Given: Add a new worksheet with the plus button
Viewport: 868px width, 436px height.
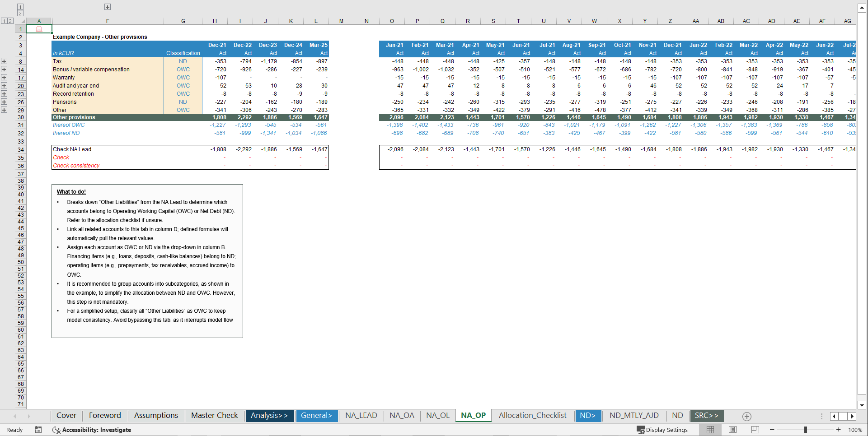Looking at the screenshot, I should (746, 416).
